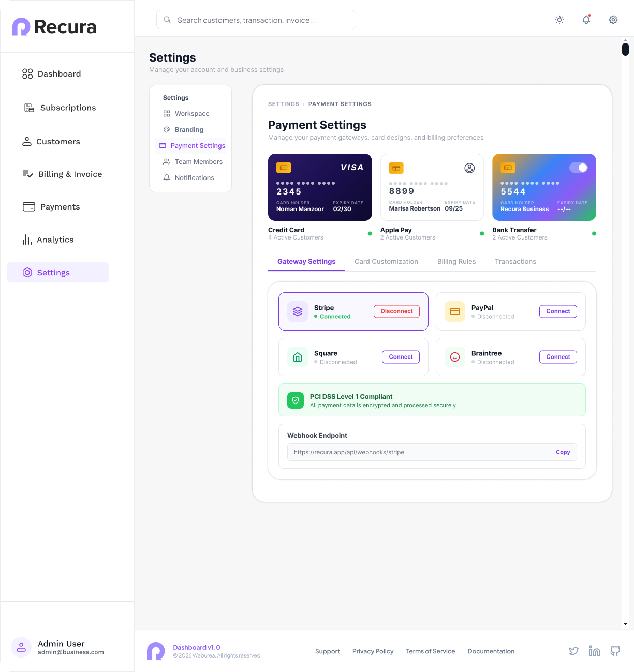Click the green status dot beside Credit Card
Viewport: 634px width, 672px height.
click(x=370, y=234)
